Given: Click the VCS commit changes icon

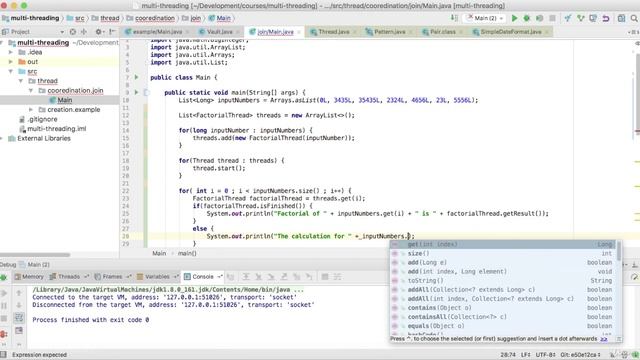Looking at the screenshot, I should (x=580, y=18).
